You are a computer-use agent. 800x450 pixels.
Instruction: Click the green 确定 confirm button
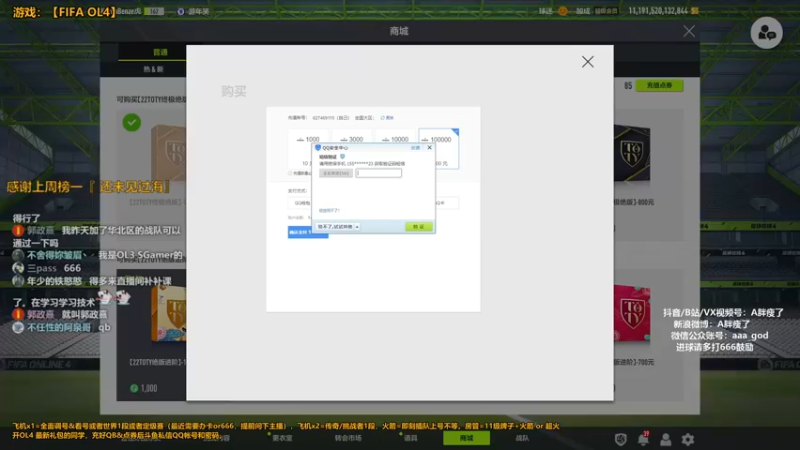click(x=418, y=227)
